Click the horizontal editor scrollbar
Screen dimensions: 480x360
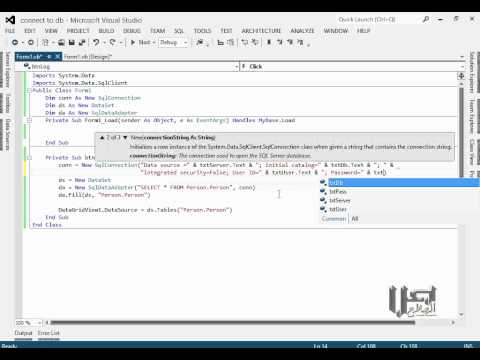coord(232,322)
